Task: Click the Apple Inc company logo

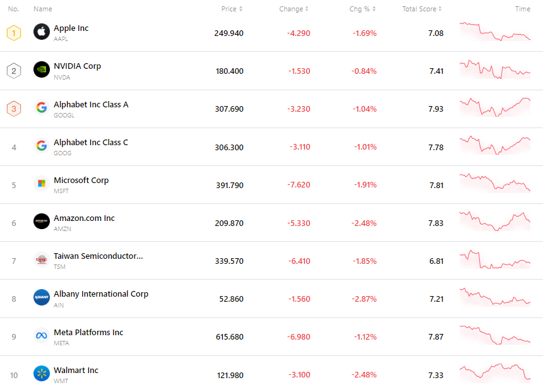Action: pos(41,32)
